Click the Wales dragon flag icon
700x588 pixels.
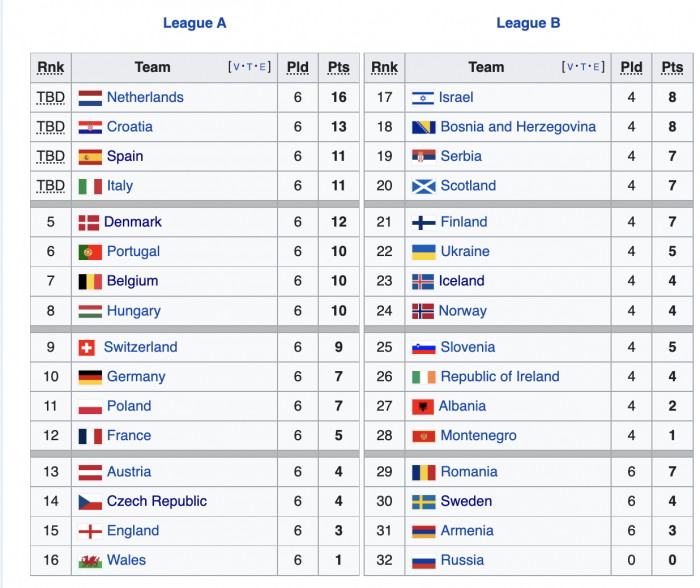[x=90, y=561]
